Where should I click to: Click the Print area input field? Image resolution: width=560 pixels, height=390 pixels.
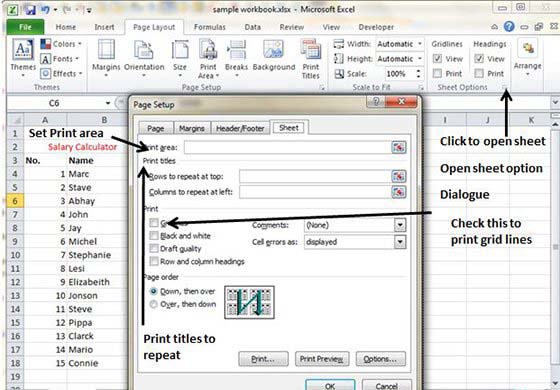pyautogui.click(x=288, y=147)
